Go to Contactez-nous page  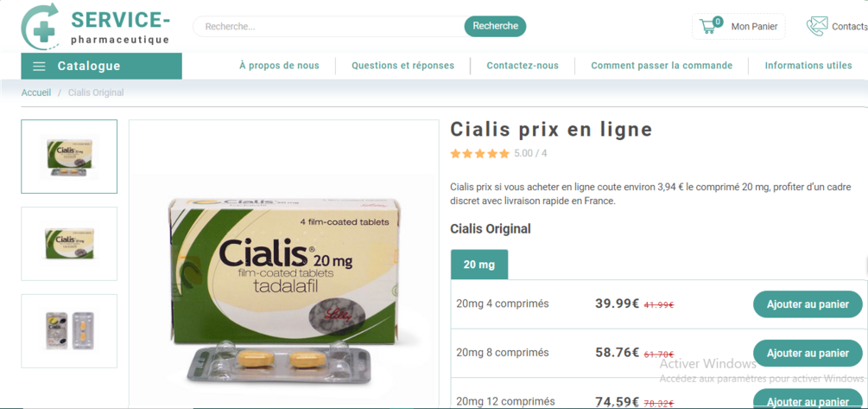(x=523, y=66)
